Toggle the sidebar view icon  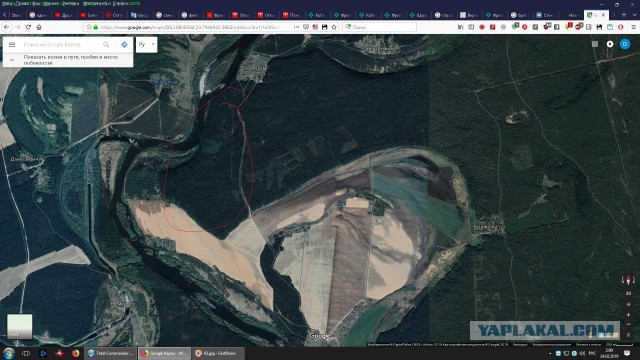click(x=471, y=27)
